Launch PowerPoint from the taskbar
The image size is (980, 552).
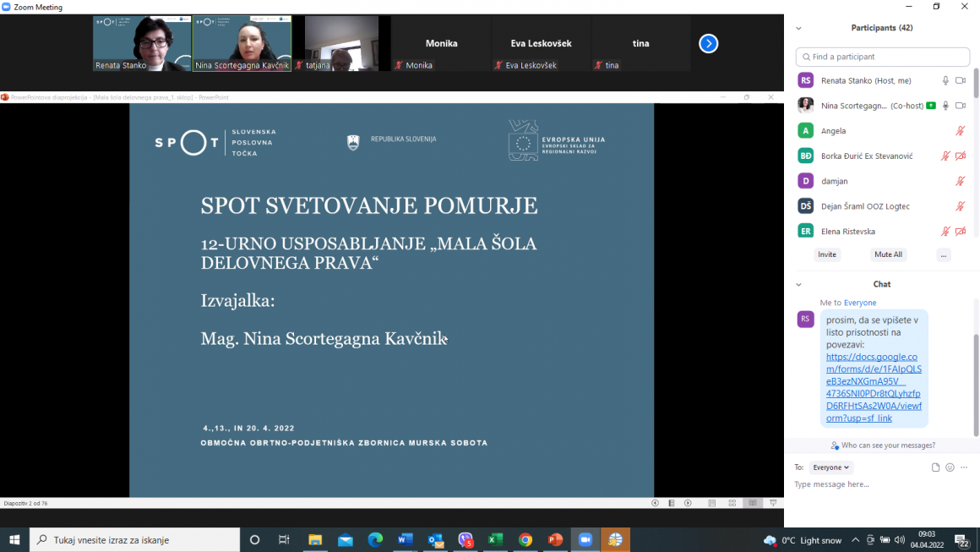pos(555,539)
